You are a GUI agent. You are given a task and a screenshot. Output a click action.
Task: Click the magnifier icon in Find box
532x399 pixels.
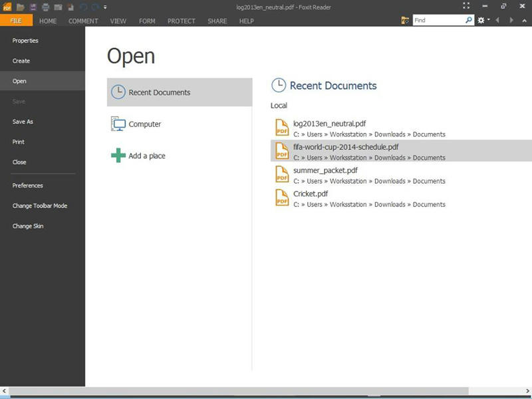click(469, 20)
